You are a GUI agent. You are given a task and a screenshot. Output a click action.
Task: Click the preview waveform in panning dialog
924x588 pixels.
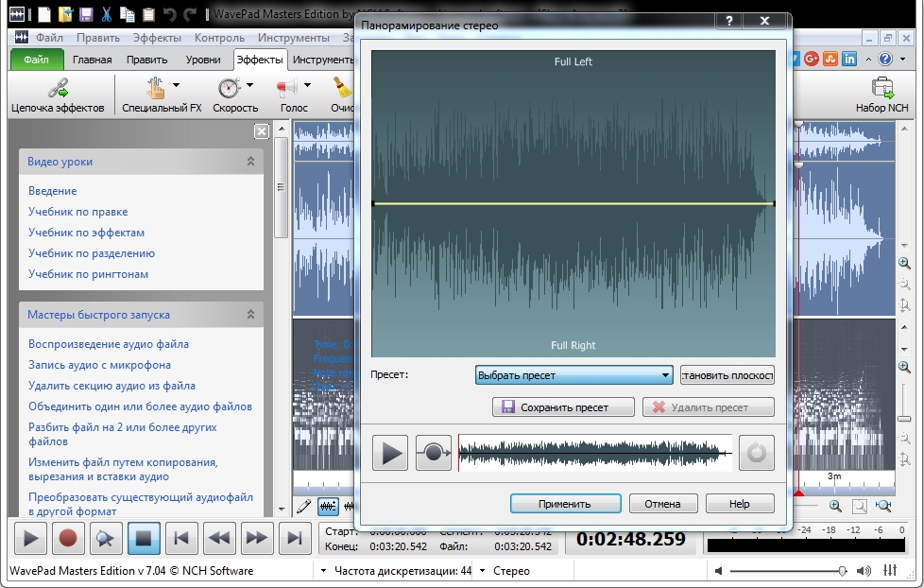pos(595,453)
